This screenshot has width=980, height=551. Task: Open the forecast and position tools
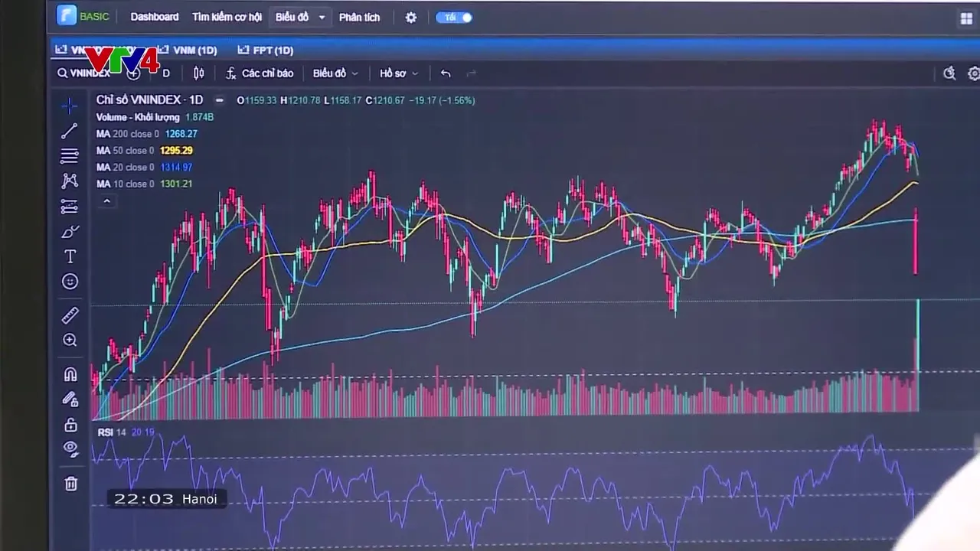pyautogui.click(x=70, y=207)
